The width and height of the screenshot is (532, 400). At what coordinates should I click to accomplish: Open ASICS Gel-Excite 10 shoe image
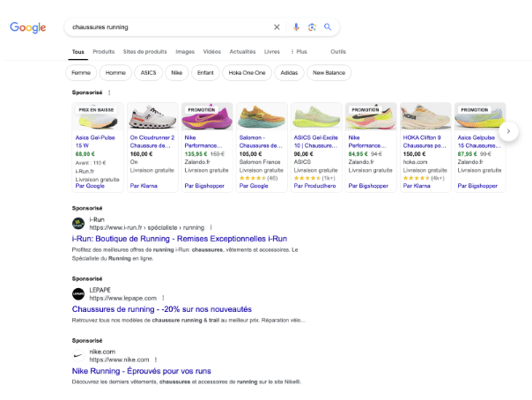point(316,116)
